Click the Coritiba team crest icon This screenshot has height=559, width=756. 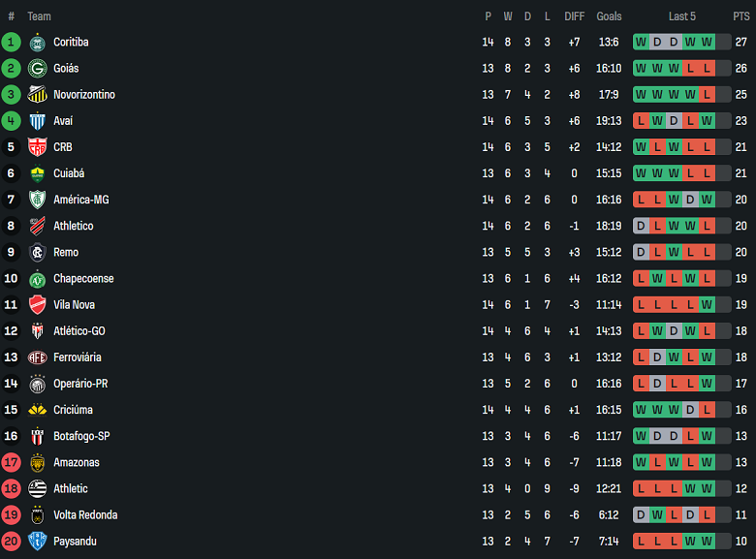(x=38, y=42)
